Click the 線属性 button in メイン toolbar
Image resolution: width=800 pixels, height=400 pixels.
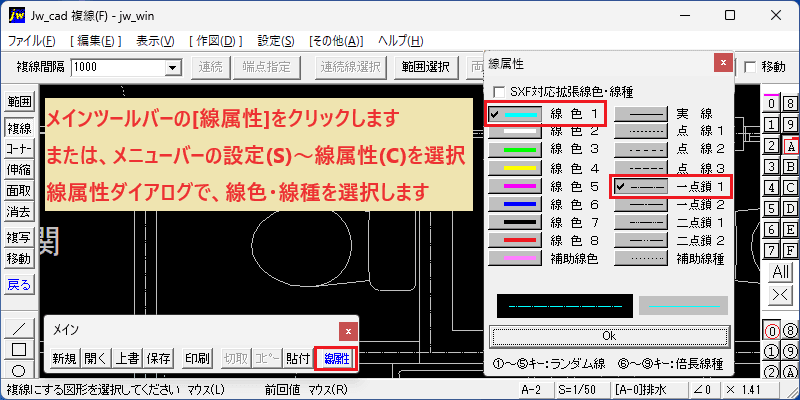click(335, 359)
